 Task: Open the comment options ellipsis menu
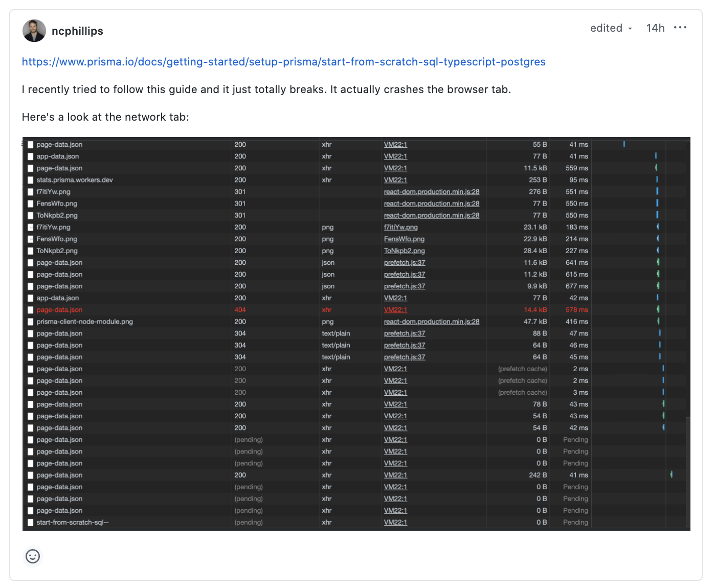click(x=680, y=28)
